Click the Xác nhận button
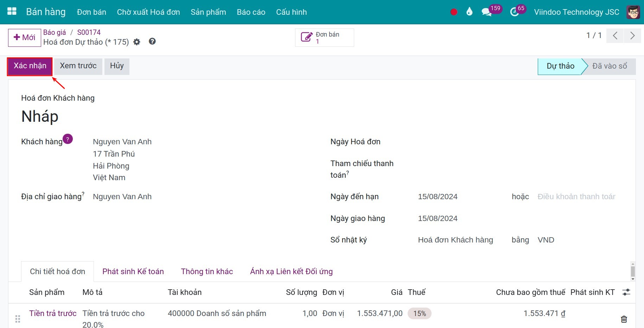 [30, 66]
